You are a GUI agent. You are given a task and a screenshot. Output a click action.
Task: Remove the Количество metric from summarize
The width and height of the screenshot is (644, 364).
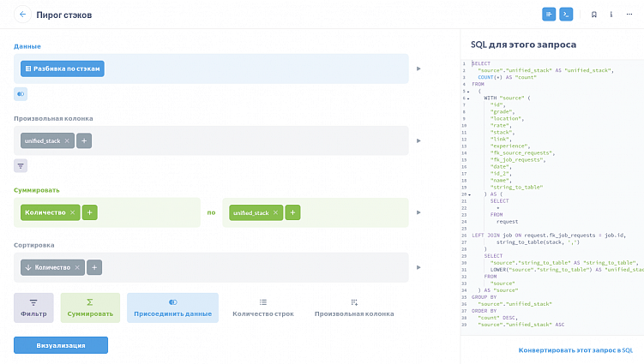(x=72, y=212)
